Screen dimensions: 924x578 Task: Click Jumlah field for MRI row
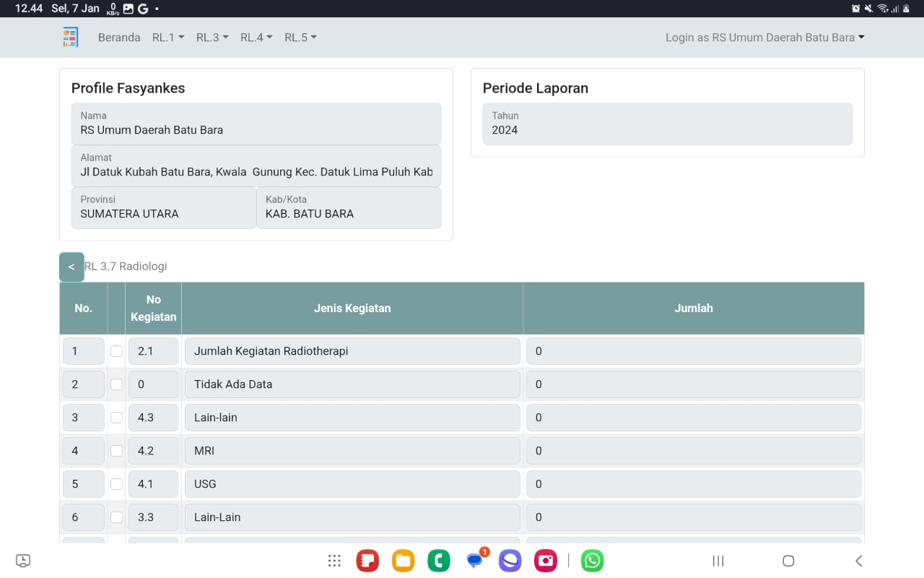694,451
